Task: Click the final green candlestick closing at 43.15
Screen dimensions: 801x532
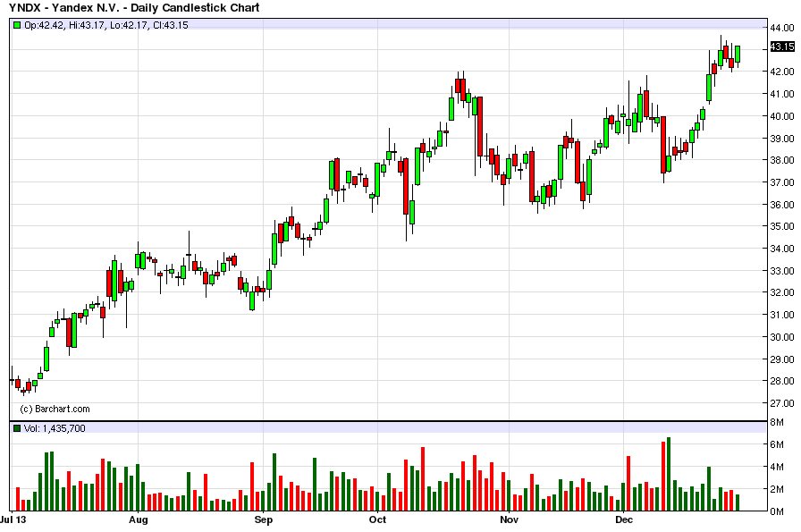Action: click(x=738, y=54)
